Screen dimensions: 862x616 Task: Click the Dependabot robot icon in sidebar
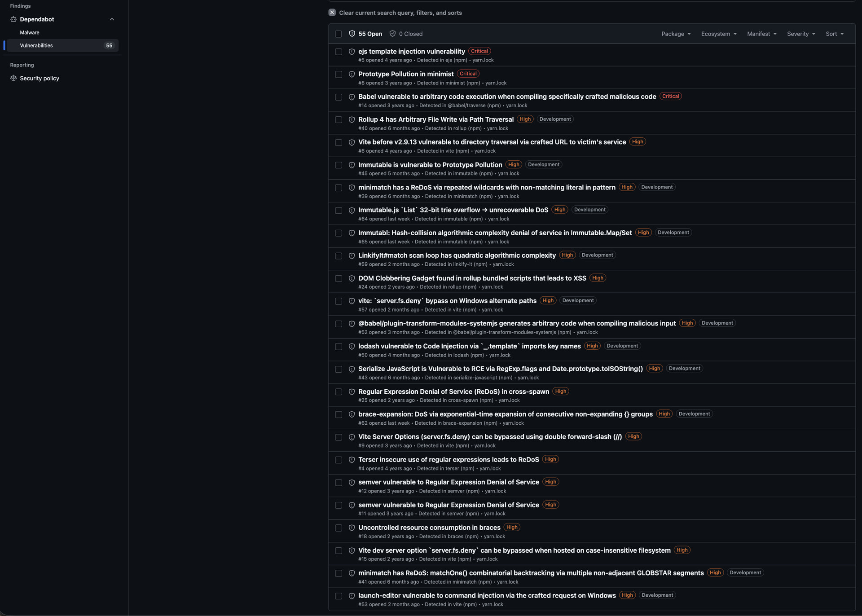(13, 19)
